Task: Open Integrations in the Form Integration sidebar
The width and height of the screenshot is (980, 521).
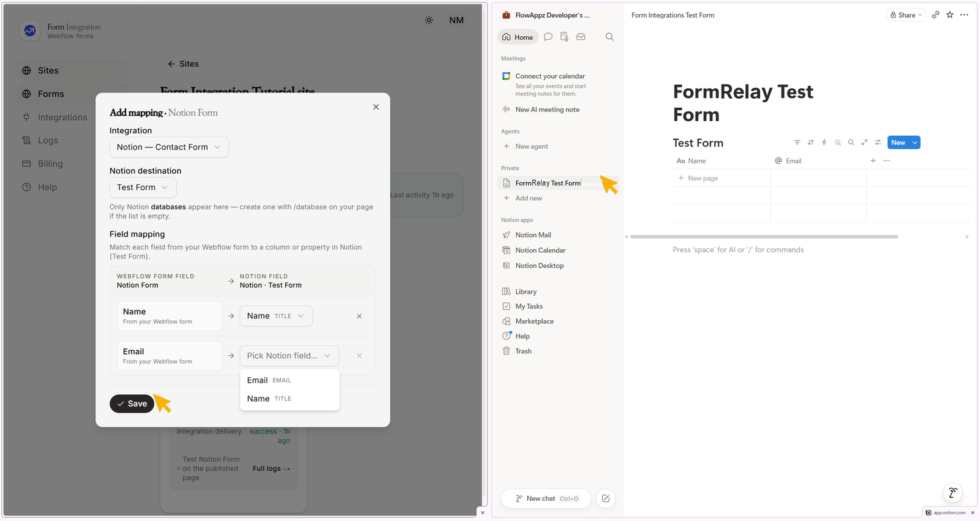Action: click(73, 117)
